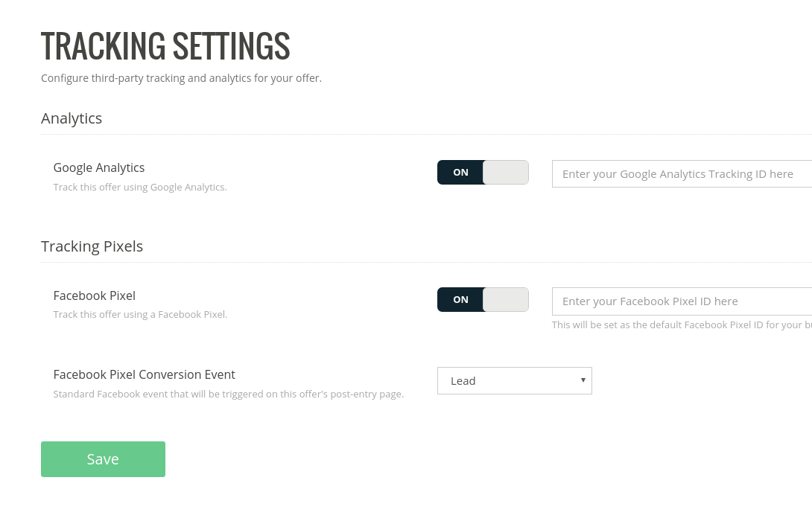This screenshot has height=521, width=812.
Task: Save the tracking settings
Action: pos(103,459)
